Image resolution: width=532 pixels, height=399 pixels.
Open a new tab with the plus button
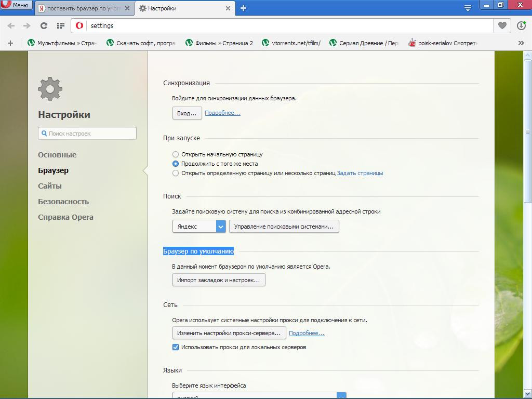[x=243, y=8]
